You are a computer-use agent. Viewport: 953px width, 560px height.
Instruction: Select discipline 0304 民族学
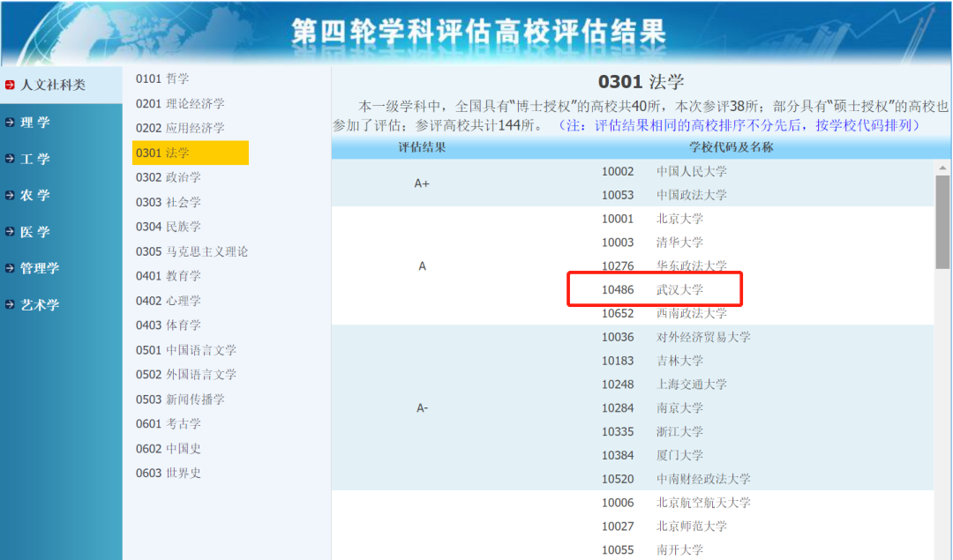(169, 227)
